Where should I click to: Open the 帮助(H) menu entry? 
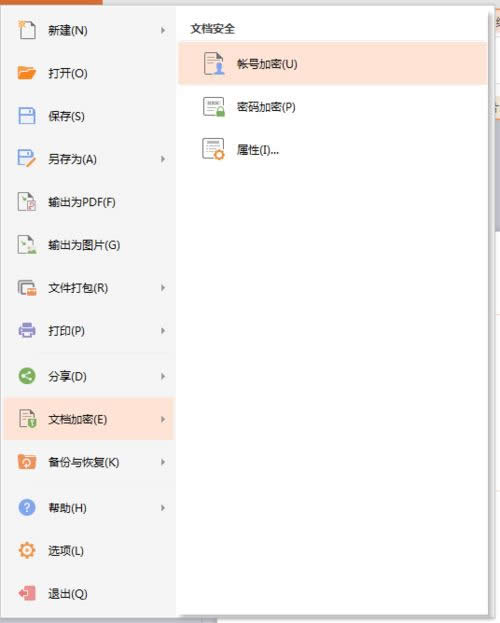coord(89,508)
